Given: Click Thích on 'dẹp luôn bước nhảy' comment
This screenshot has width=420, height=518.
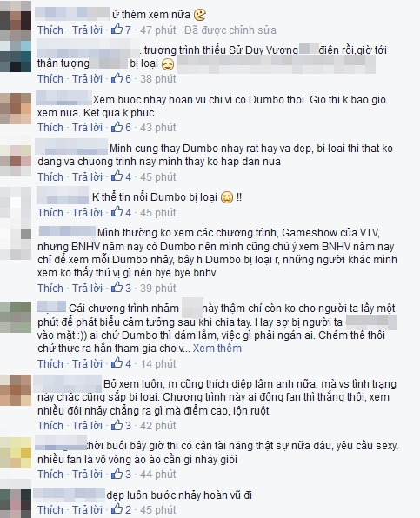Looking at the screenshot, I should (50, 509).
